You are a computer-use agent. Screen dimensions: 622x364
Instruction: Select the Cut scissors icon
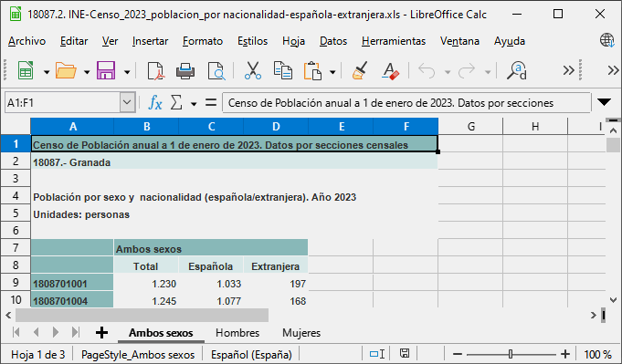(253, 71)
